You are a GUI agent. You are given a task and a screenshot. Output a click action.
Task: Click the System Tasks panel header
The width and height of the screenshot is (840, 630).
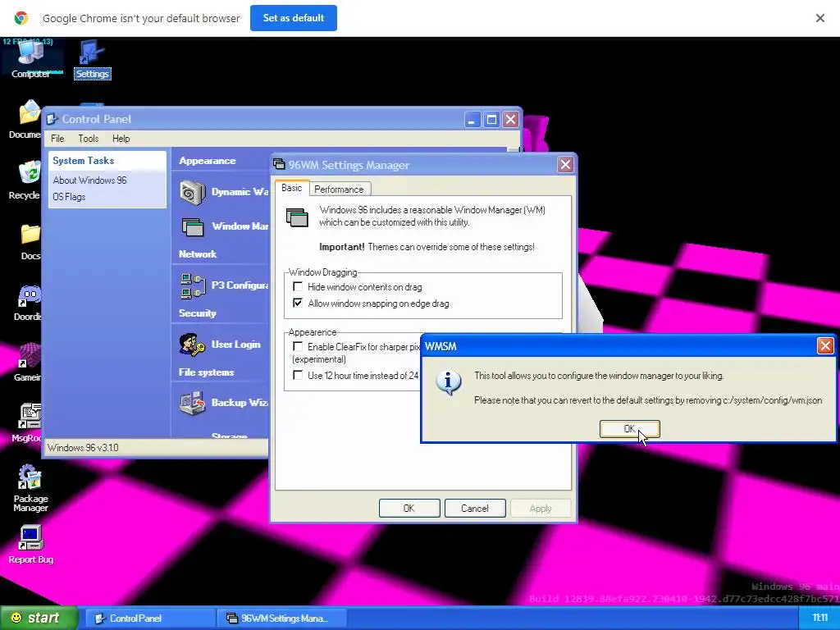(x=107, y=161)
